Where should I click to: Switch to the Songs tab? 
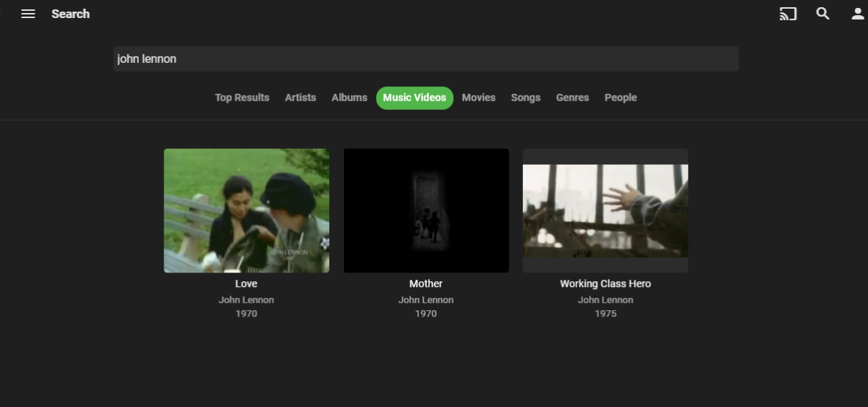[526, 98]
